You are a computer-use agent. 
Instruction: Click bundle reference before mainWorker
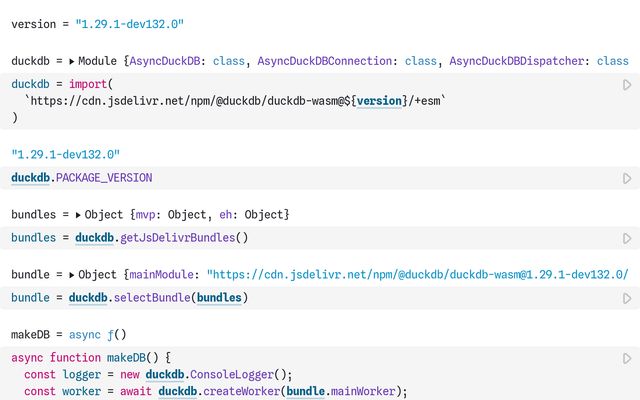(305, 391)
